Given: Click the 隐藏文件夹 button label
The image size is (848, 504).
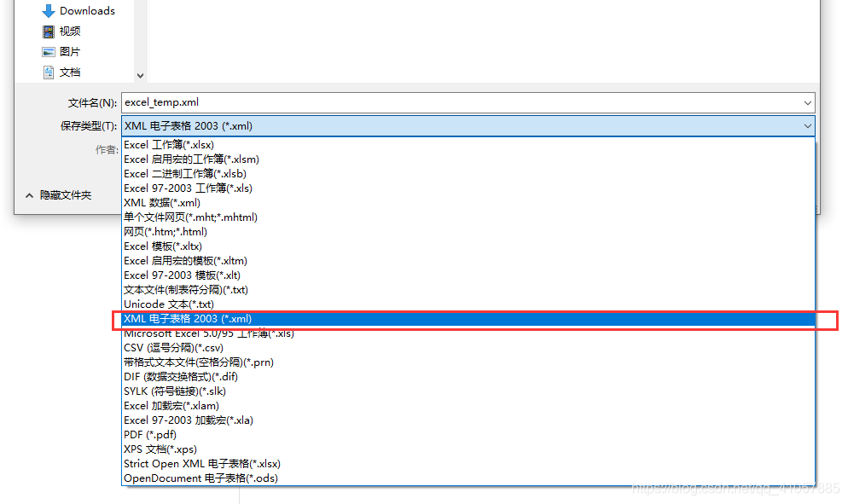Looking at the screenshot, I should click(x=66, y=195).
